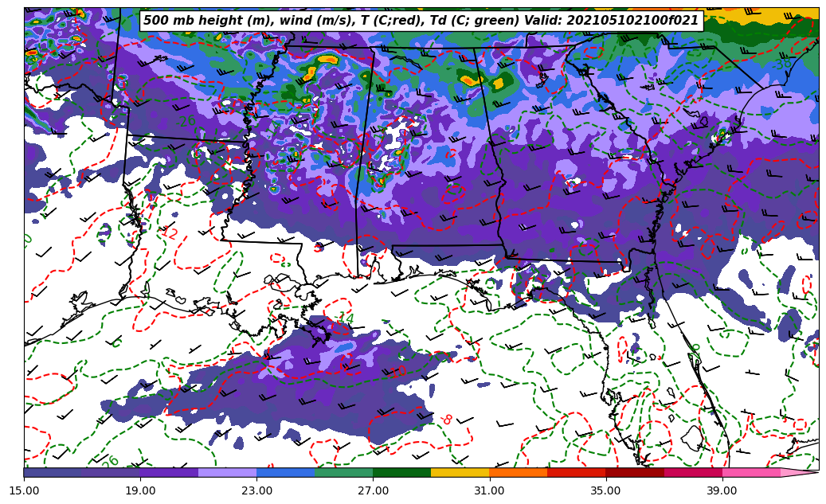
Task: Pick the bright blue colorbar segment
Action: click(286, 473)
